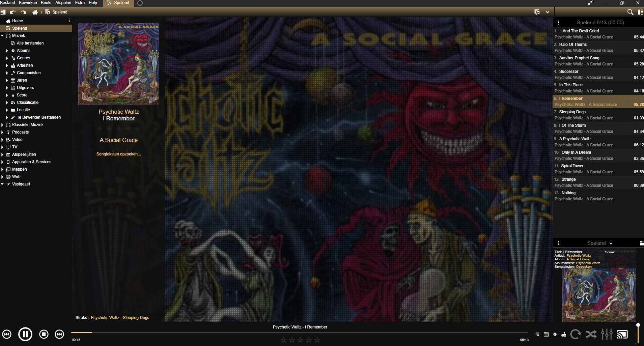
Task: Toggle the right panel layout icon
Action: coord(640,12)
